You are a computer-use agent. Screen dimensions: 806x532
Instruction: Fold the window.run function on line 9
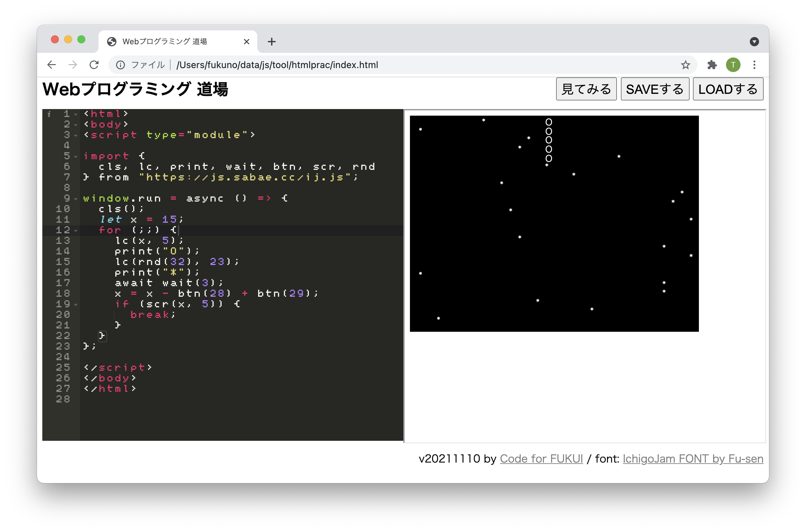pos(76,199)
